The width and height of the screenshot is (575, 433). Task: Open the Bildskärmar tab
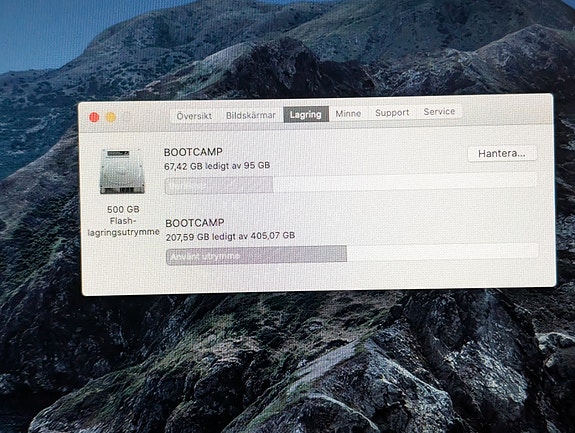[x=251, y=115]
